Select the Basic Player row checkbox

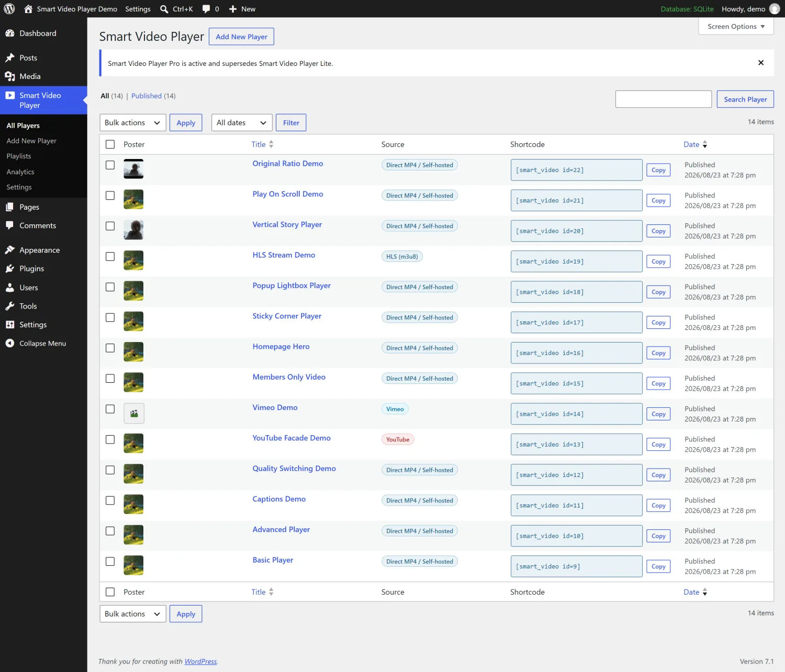pyautogui.click(x=110, y=561)
